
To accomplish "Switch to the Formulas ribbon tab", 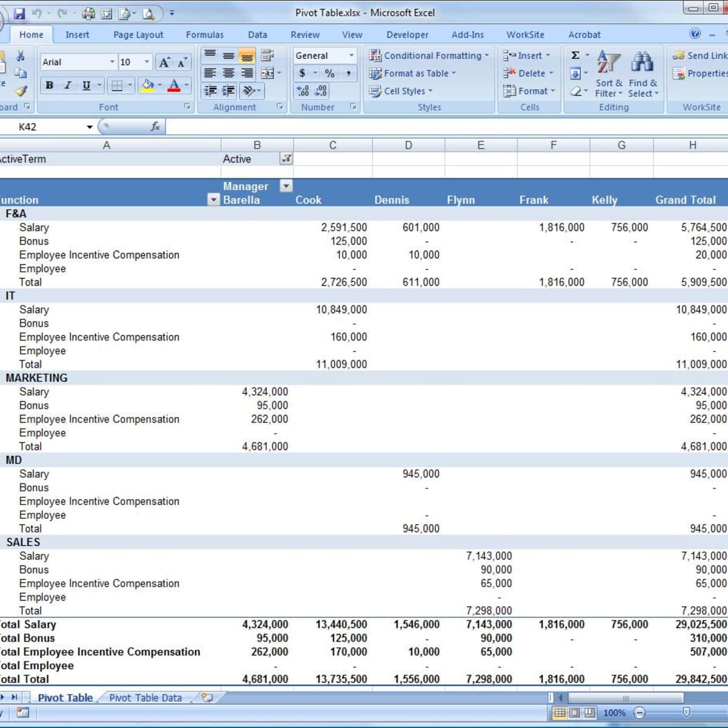I will [204, 35].
